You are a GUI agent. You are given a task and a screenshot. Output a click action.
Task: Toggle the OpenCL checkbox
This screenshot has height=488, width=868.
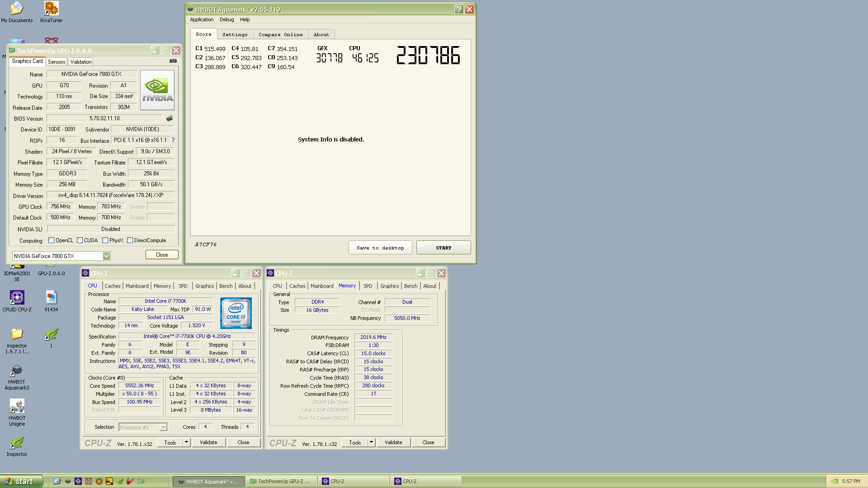pyautogui.click(x=52, y=240)
